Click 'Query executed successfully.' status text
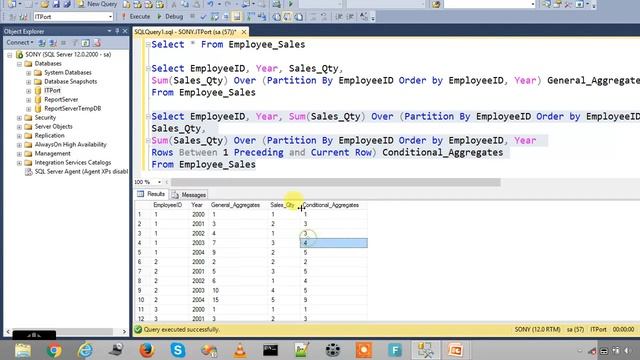 tap(182, 329)
